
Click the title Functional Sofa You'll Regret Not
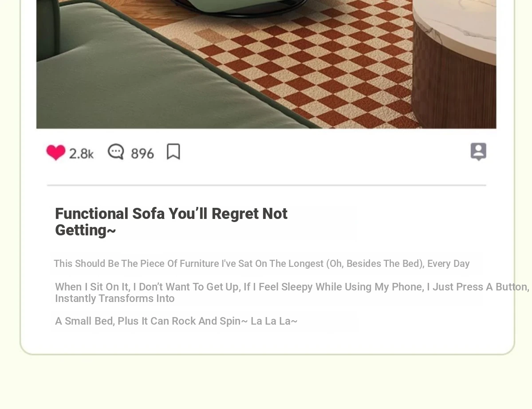pyautogui.click(x=171, y=214)
